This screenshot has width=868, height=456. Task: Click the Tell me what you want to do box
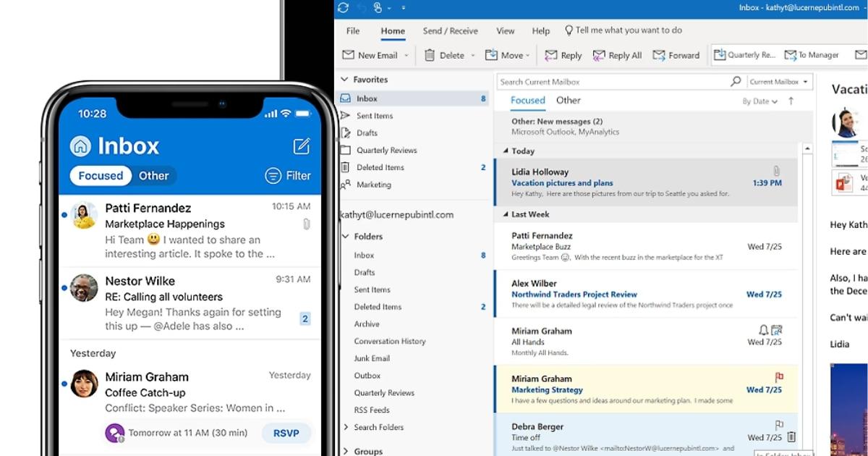(623, 30)
